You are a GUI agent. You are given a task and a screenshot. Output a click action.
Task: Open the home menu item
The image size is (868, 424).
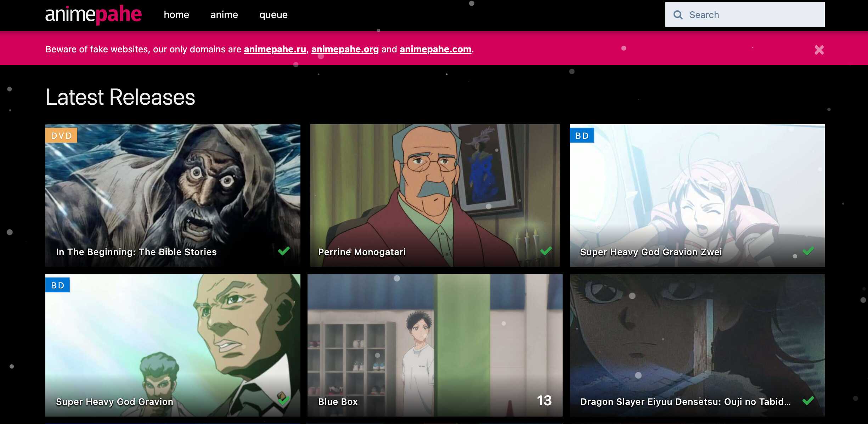tap(176, 15)
